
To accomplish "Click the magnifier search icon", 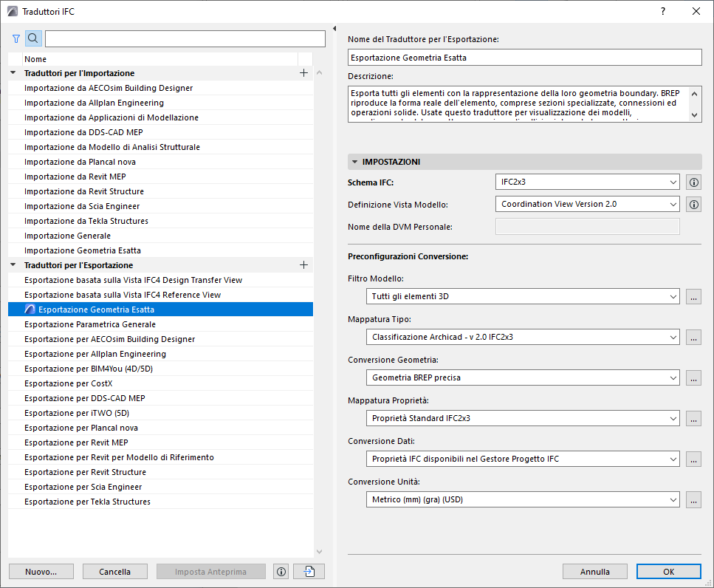I will [x=33, y=38].
